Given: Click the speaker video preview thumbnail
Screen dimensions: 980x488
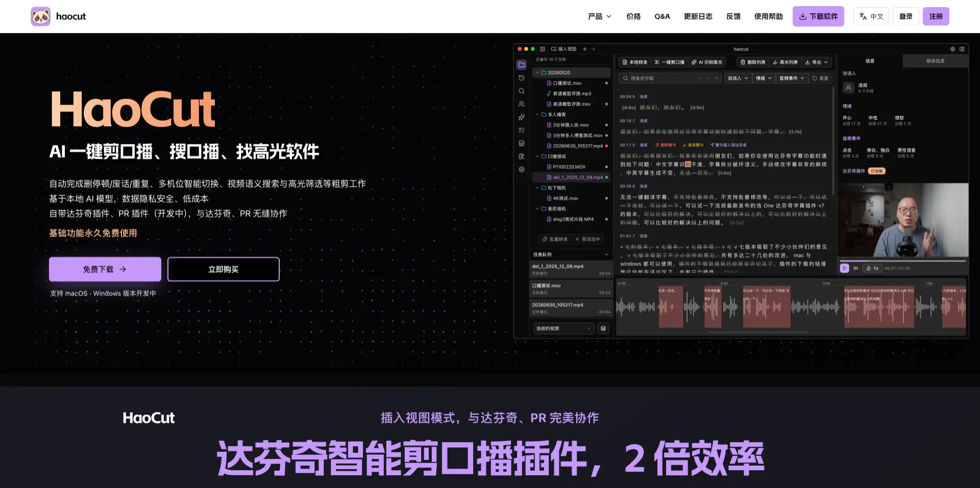Looking at the screenshot, I should pyautogui.click(x=903, y=220).
